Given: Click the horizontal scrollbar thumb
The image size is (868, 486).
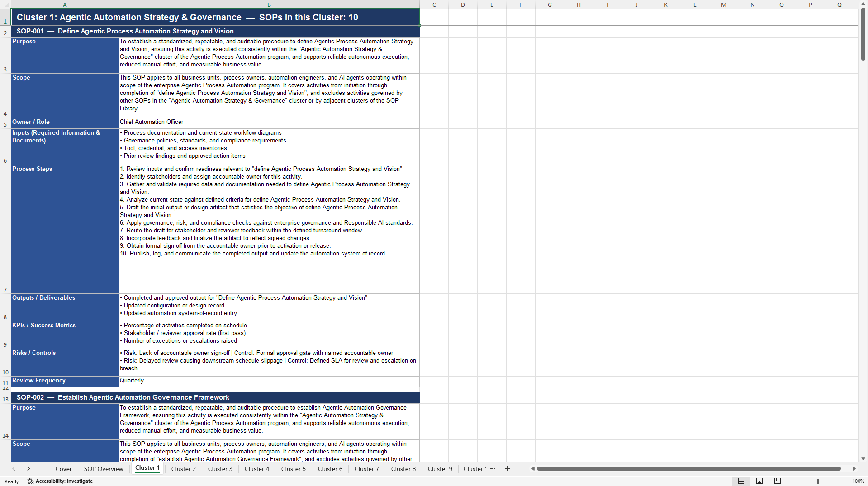Looking at the screenshot, I should click(688, 469).
